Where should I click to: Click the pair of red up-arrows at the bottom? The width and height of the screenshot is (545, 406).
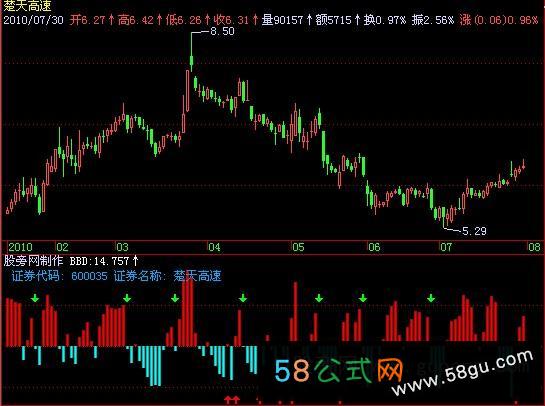coord(232,400)
